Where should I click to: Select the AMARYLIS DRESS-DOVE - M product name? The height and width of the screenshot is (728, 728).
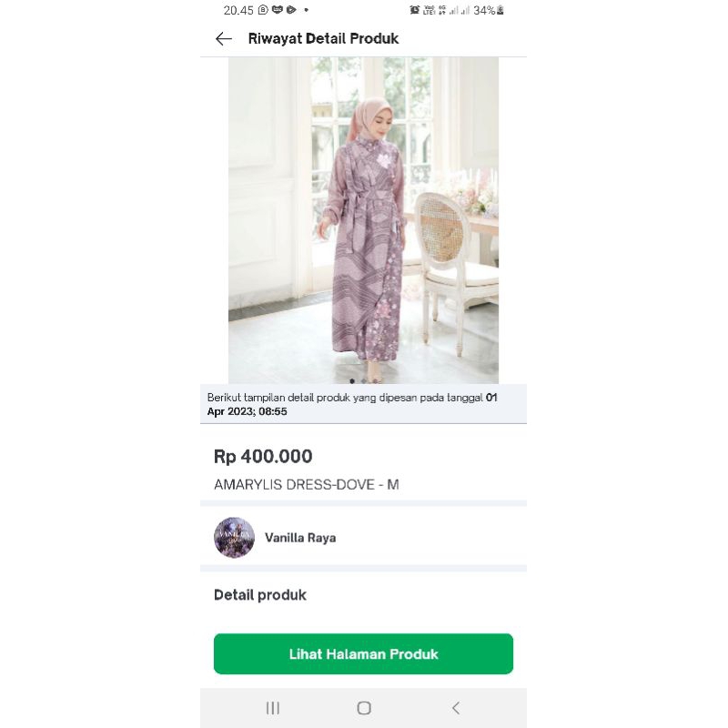[x=307, y=485]
